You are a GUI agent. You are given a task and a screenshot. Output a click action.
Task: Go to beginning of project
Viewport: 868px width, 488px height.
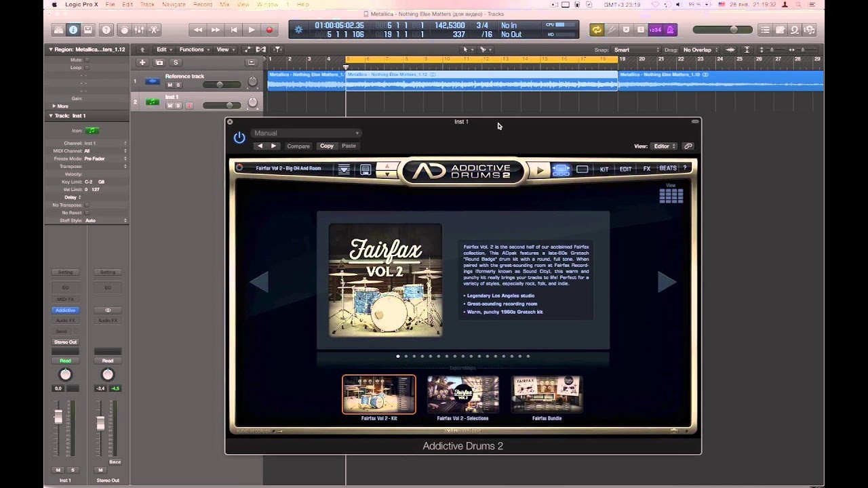pos(234,30)
